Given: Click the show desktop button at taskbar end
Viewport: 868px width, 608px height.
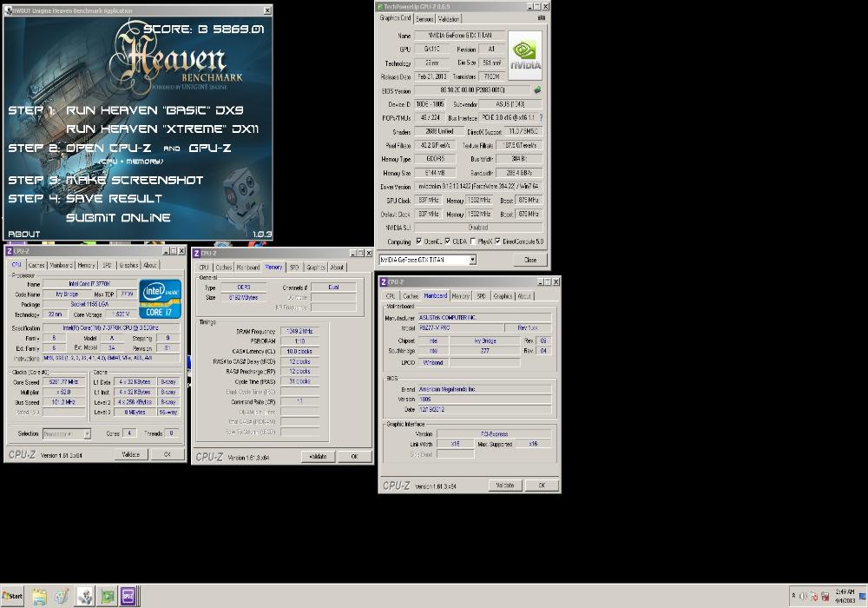Looking at the screenshot, I should (x=863, y=597).
